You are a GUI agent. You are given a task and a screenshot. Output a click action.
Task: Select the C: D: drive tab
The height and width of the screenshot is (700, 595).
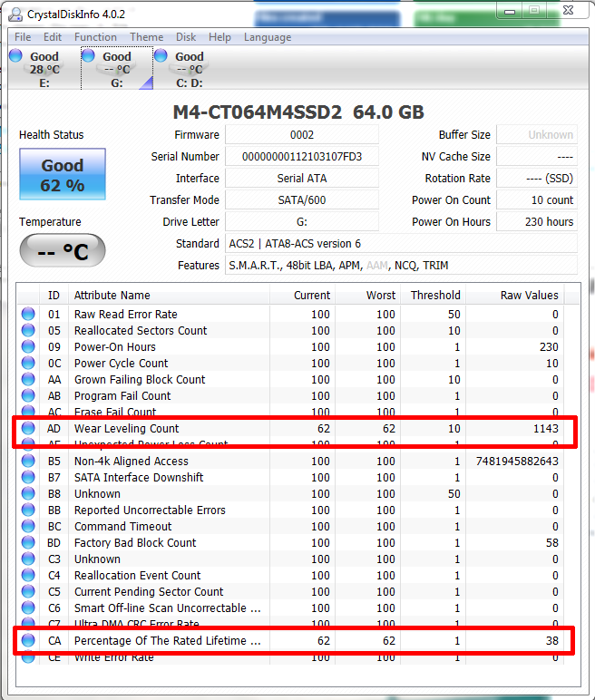pos(190,69)
